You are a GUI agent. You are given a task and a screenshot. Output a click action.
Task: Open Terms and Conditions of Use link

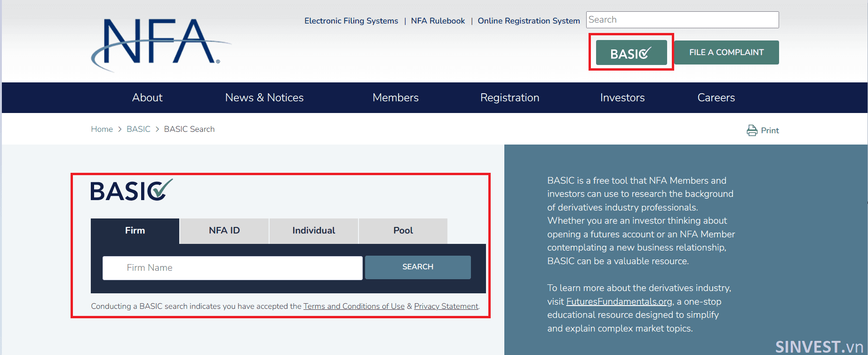pyautogui.click(x=354, y=306)
